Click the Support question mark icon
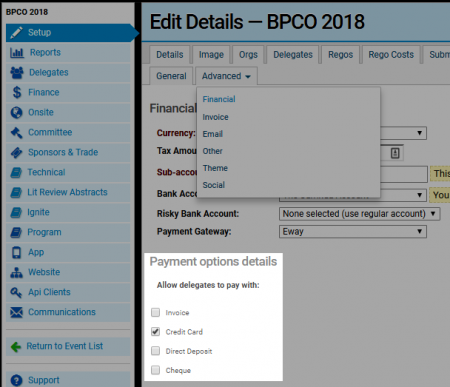This screenshot has height=387, width=450. point(16,380)
